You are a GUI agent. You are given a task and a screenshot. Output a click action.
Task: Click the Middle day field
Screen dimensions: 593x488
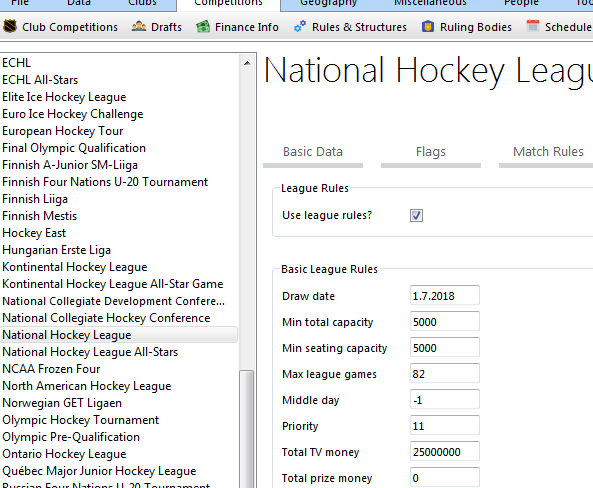point(445,399)
